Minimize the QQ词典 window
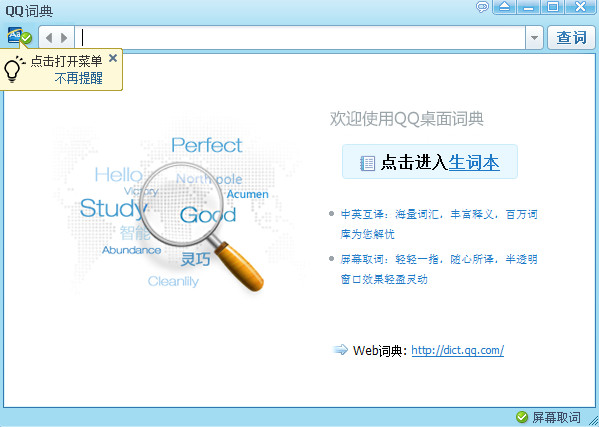 point(529,7)
